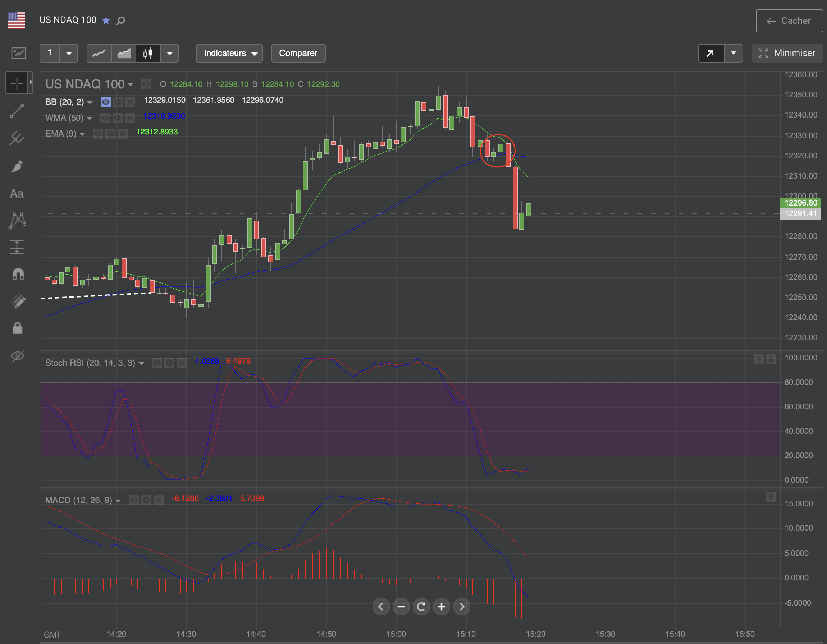Click the zoom-in plus chart control
The height and width of the screenshot is (644, 827).
point(442,607)
